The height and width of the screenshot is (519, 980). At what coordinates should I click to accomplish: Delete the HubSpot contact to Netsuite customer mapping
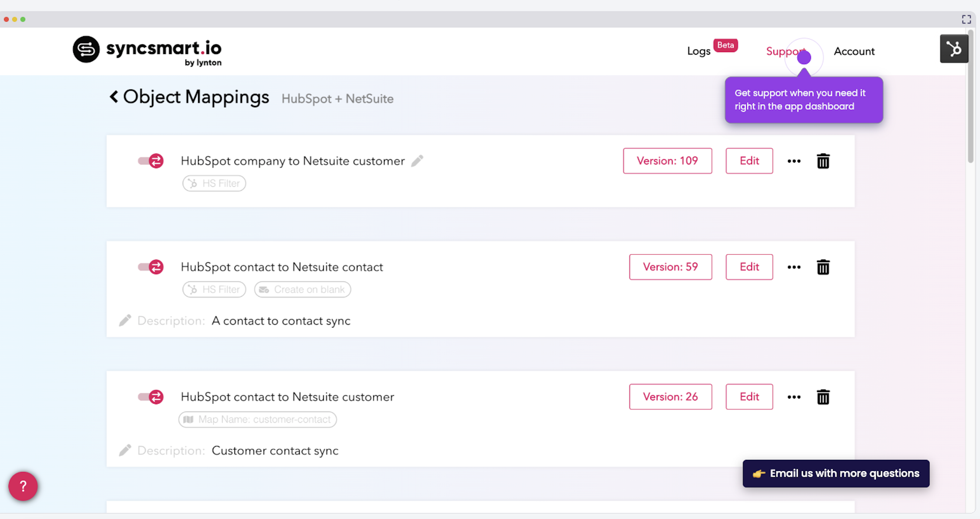click(x=823, y=397)
